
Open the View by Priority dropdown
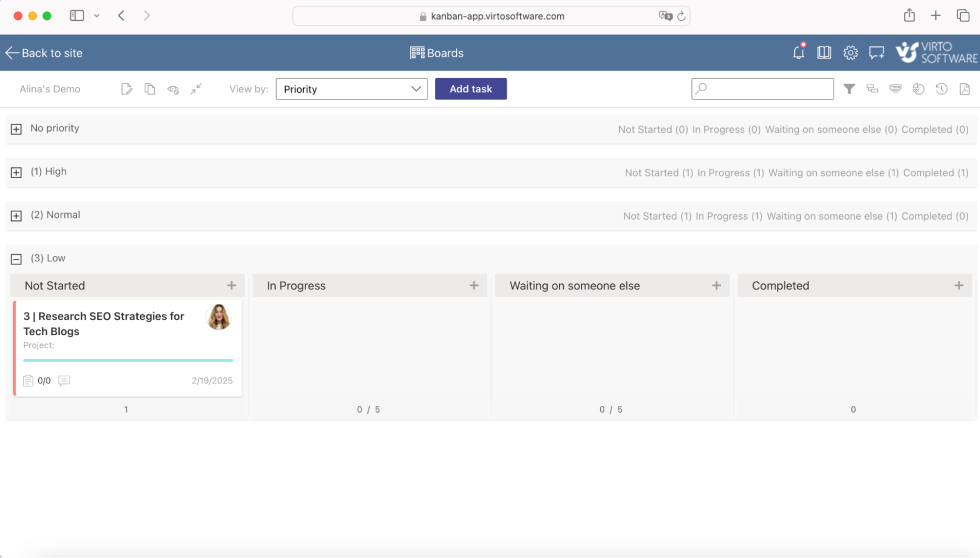pos(351,89)
